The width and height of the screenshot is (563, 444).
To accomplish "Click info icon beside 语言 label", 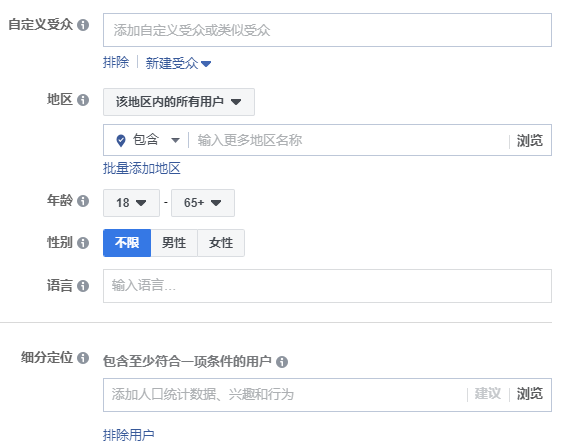I will coord(83,286).
